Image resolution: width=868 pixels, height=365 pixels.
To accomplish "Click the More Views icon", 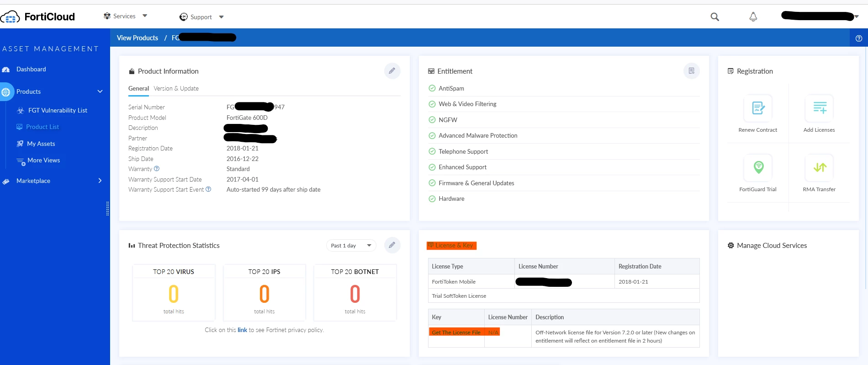I will pyautogui.click(x=21, y=161).
